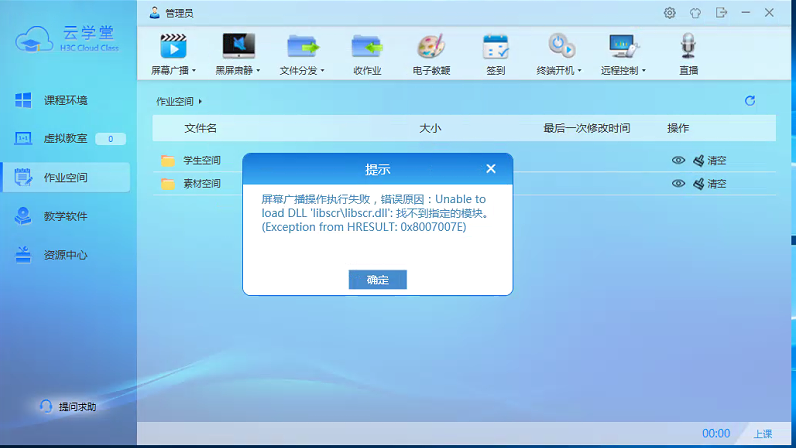This screenshot has height=448, width=796.
Task: Click the 00:00 class timer
Action: [716, 433]
